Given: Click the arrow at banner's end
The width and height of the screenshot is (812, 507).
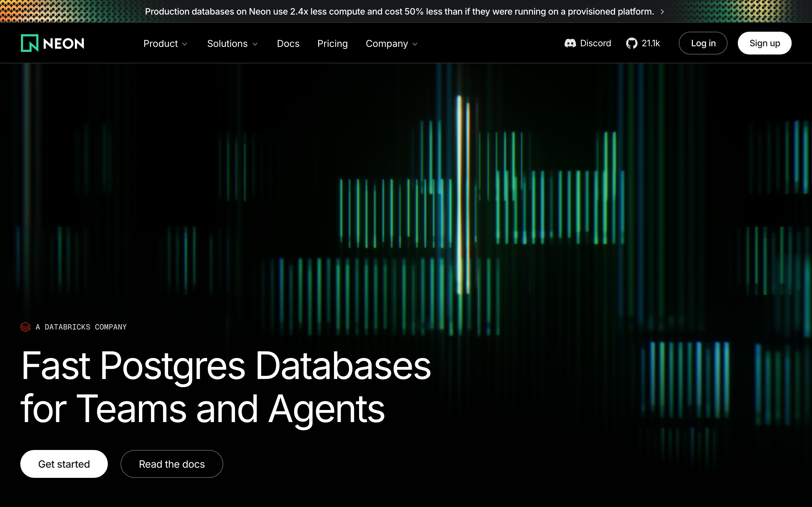Looking at the screenshot, I should pyautogui.click(x=662, y=12).
